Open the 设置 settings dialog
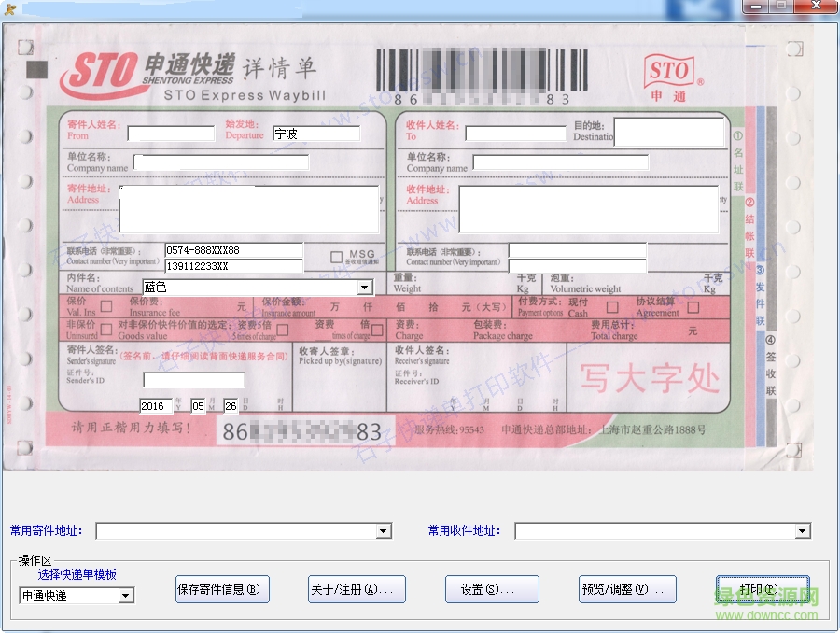The width and height of the screenshot is (840, 633). point(492,589)
